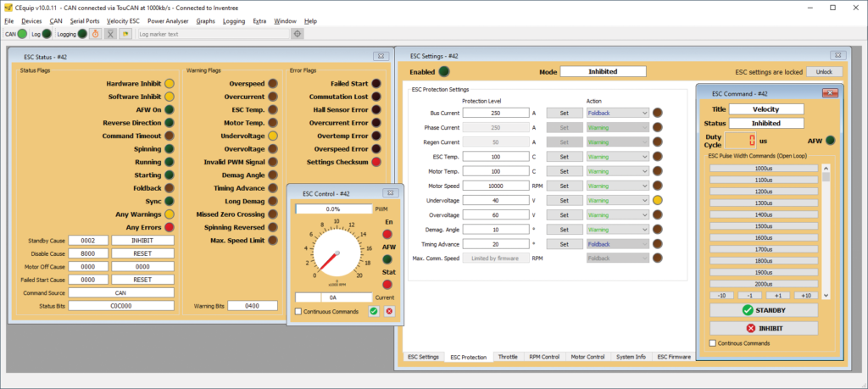Image resolution: width=868 pixels, height=389 pixels.
Task: Open Timing Advance action dropdown
Action: click(x=617, y=243)
